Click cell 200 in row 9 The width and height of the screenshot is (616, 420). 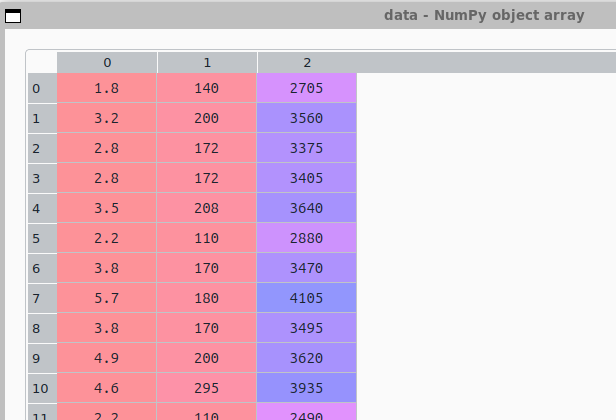click(207, 358)
